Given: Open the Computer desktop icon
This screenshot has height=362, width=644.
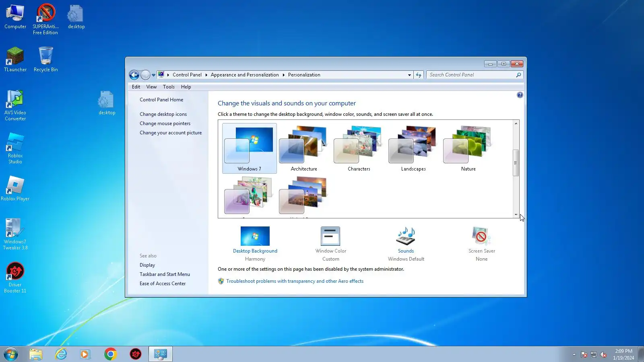Looking at the screenshot, I should [15, 16].
